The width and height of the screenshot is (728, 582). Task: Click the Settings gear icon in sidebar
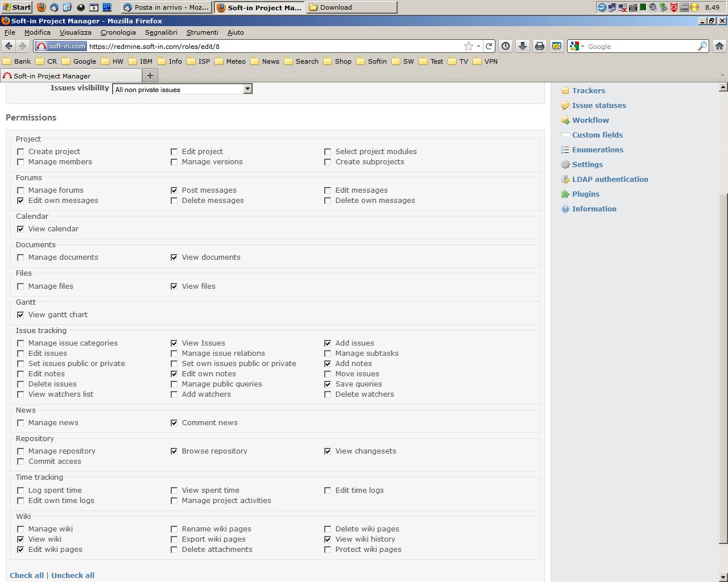pyautogui.click(x=565, y=165)
